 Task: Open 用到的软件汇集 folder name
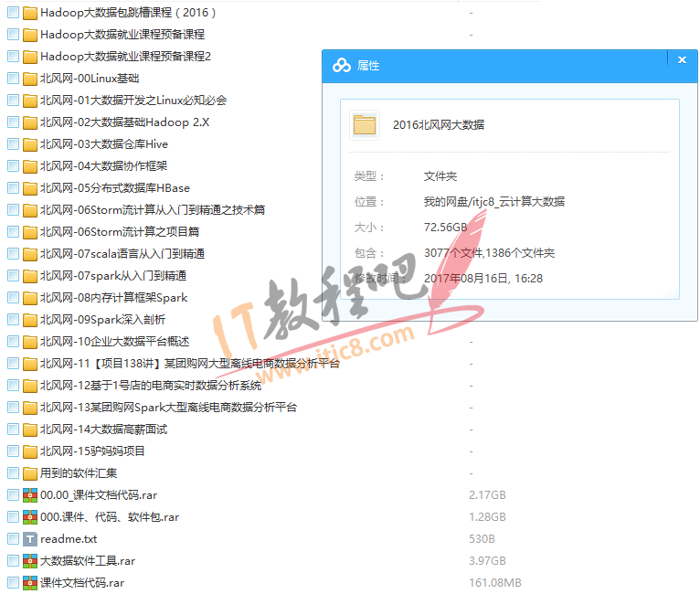pos(79,473)
